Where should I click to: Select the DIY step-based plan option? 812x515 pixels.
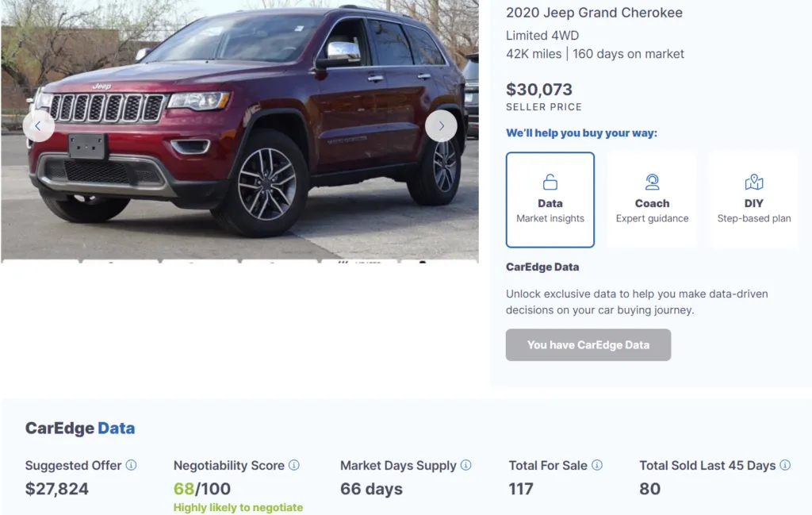[x=753, y=199]
